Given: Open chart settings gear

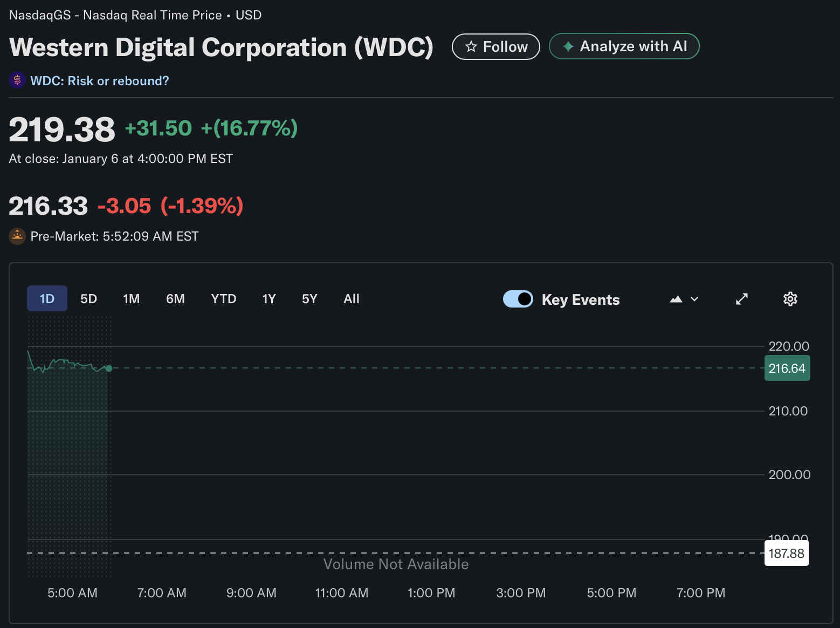Looking at the screenshot, I should point(790,299).
